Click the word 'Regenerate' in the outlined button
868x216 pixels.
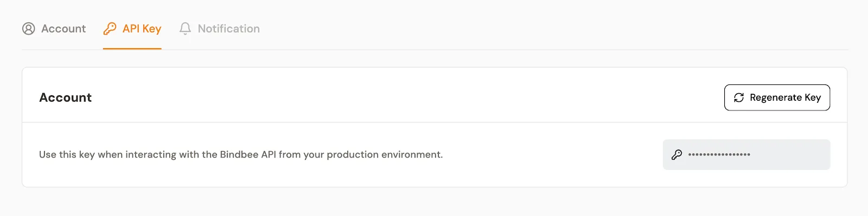click(x=776, y=97)
